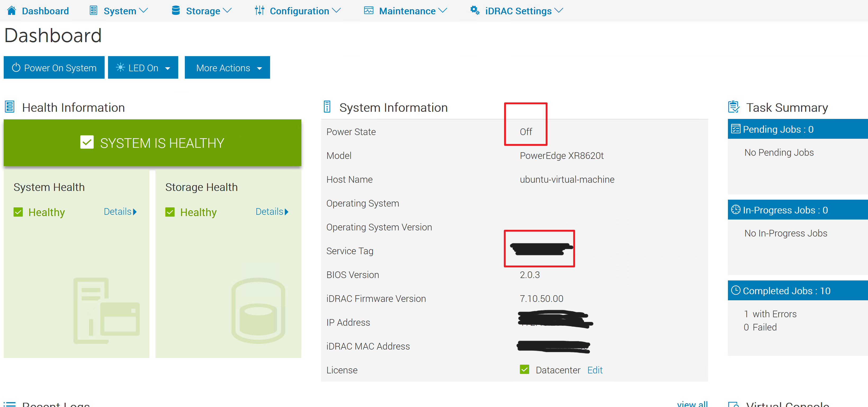
Task: Toggle the System Health Healthy checkbox
Action: [18, 212]
